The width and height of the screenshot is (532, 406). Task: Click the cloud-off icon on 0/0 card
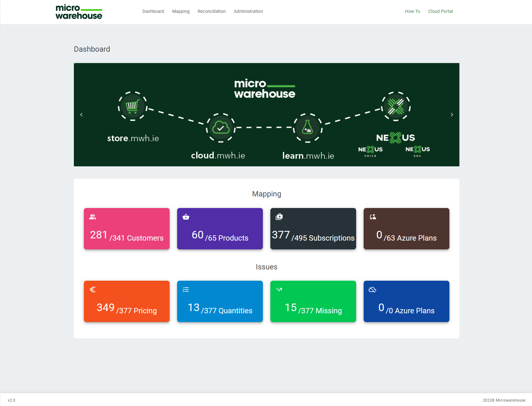point(372,289)
